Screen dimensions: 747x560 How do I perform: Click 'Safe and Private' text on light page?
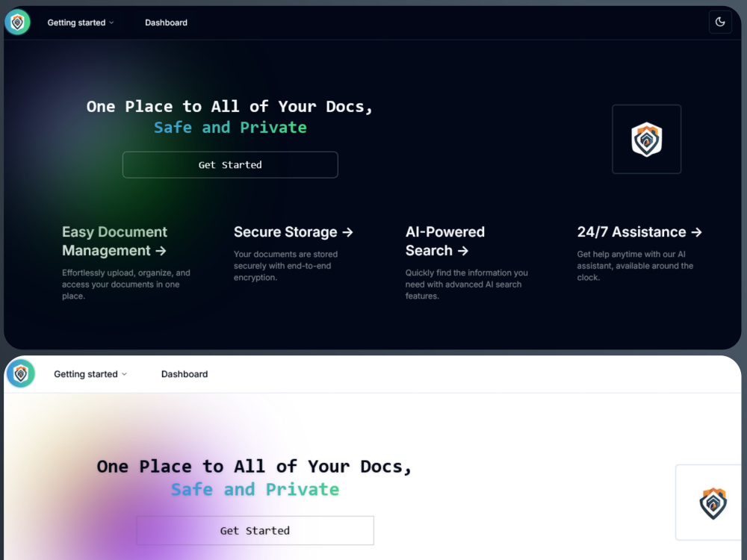tap(255, 490)
